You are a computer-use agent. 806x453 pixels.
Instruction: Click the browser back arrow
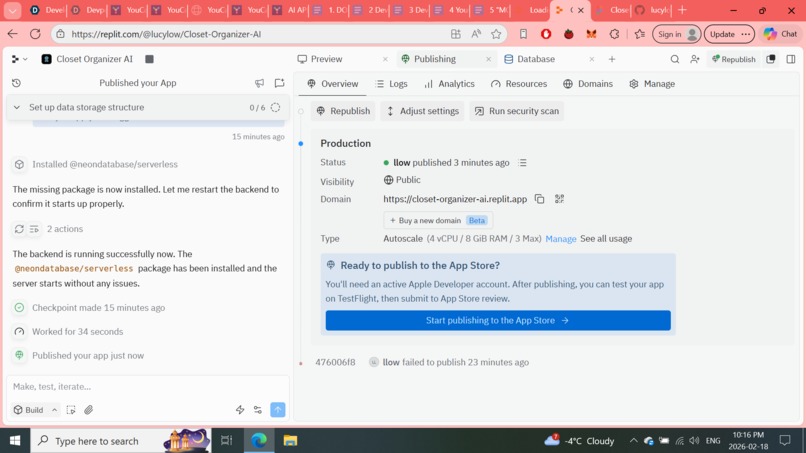tap(12, 34)
